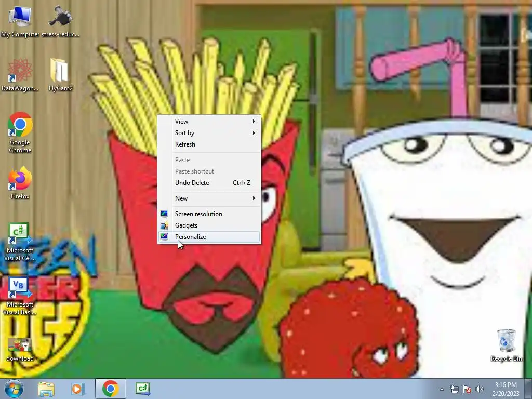Choose Undo Delete in the context menu
This screenshot has height=399, width=532.
[209, 183]
